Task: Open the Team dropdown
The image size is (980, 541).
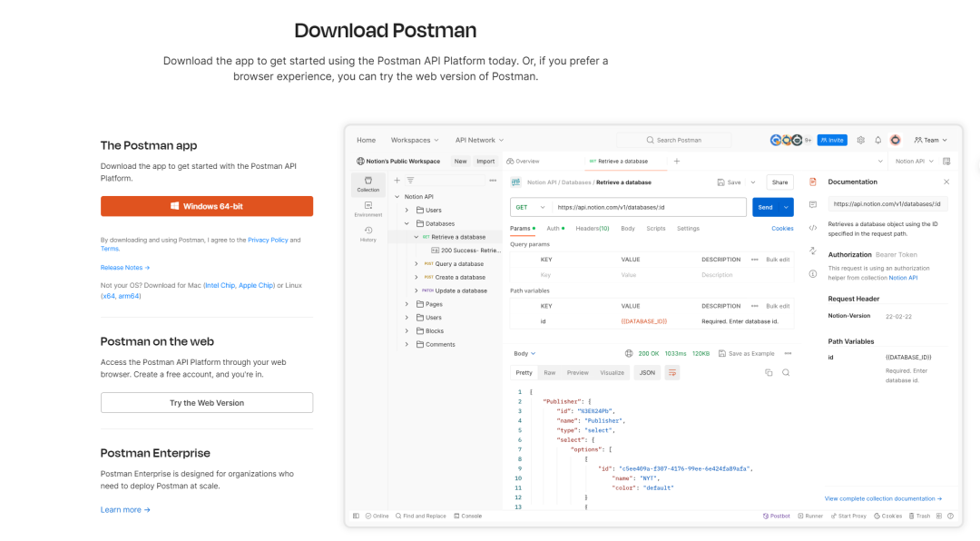Action: point(931,140)
